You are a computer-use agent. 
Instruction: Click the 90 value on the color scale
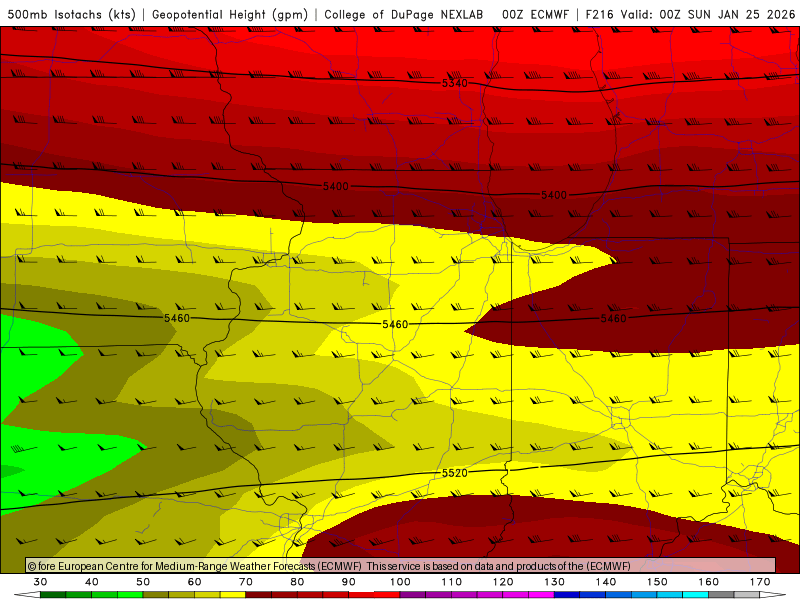(x=348, y=582)
